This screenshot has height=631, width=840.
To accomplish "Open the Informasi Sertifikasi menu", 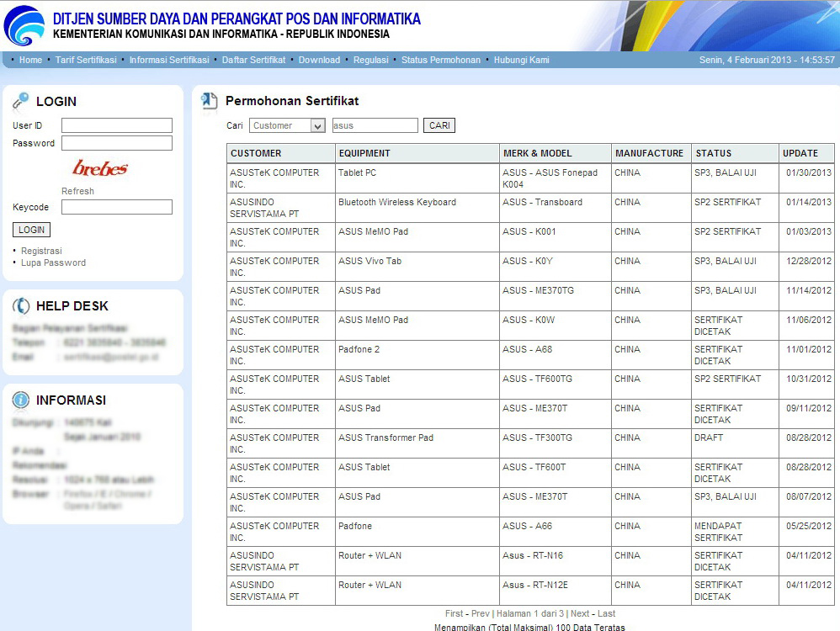I will (x=169, y=60).
